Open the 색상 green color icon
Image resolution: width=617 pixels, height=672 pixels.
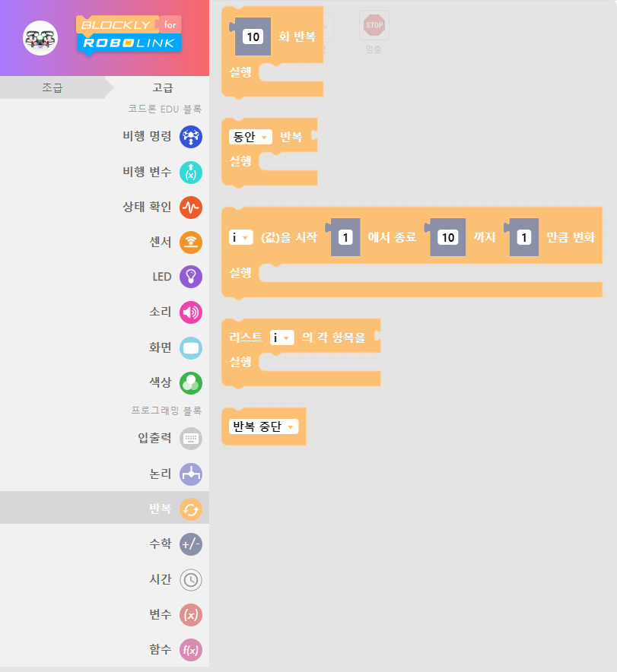click(190, 382)
